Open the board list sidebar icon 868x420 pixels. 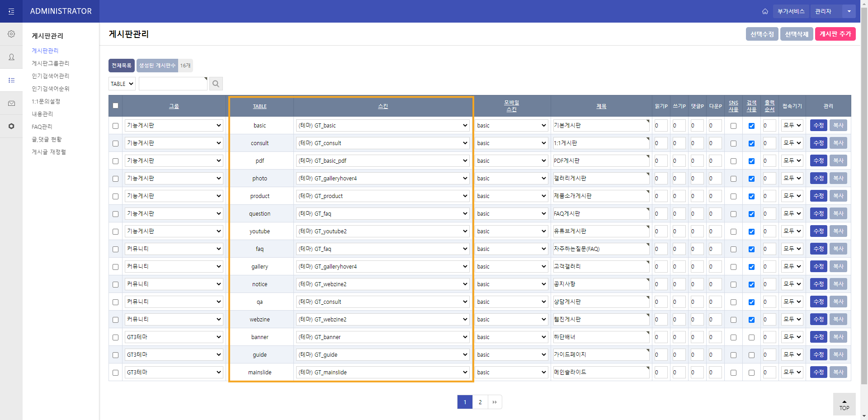pyautogui.click(x=11, y=80)
